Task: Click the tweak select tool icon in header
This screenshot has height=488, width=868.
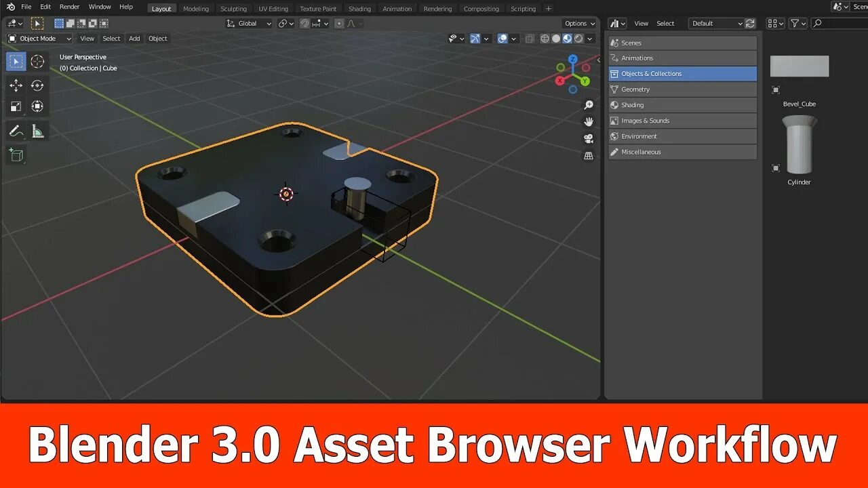Action: coord(37,23)
